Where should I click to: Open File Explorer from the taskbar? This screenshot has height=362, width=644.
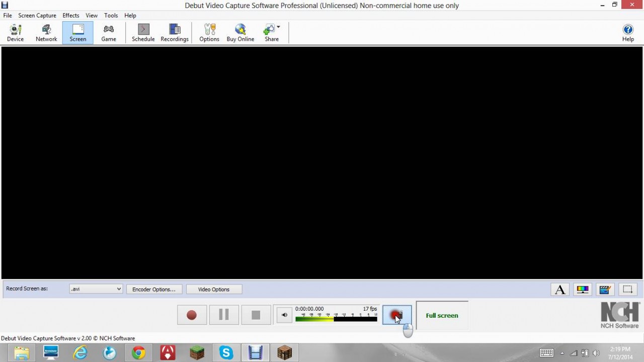(x=22, y=353)
